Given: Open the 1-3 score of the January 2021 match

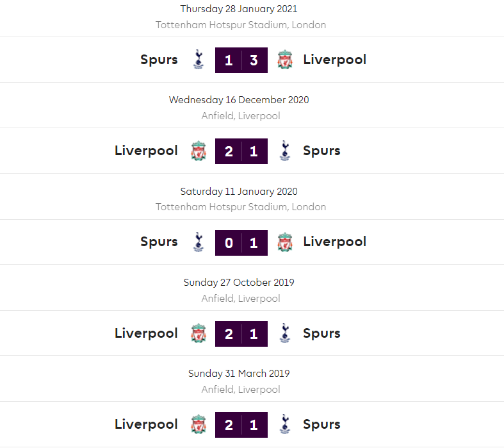Looking at the screenshot, I should (241, 60).
